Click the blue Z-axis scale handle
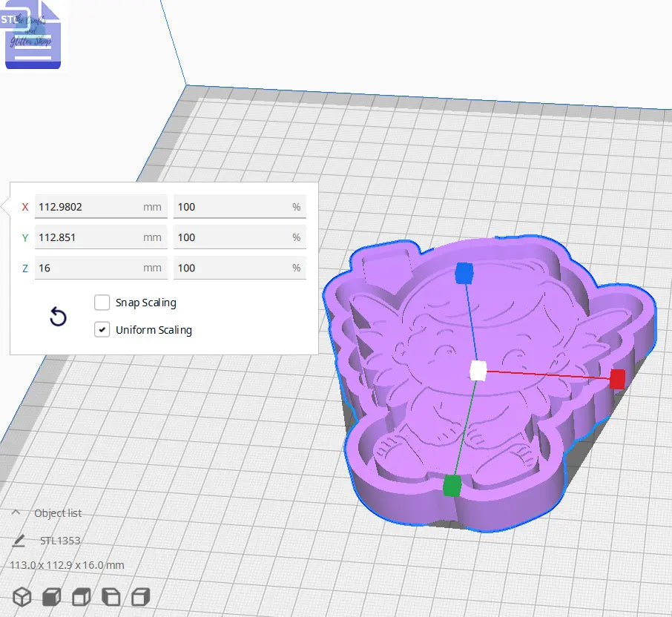Viewport: 672px width, 617px height. coord(465,274)
